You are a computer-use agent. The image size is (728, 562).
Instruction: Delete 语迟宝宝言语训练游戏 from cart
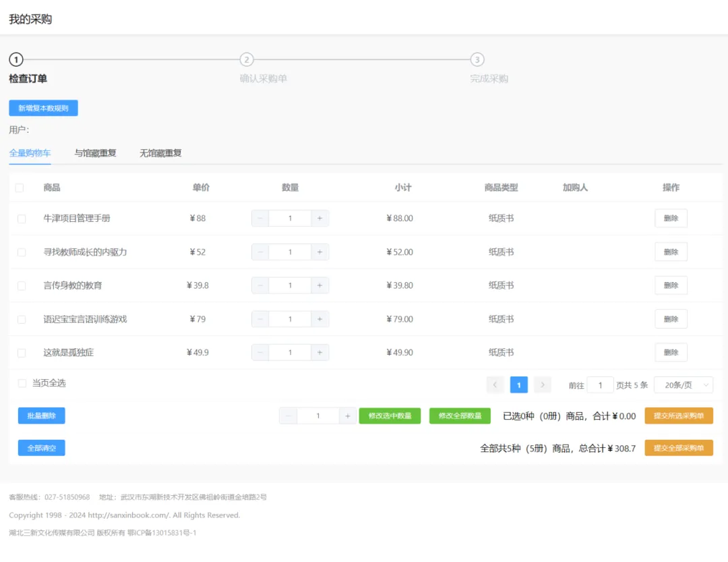pos(671,319)
